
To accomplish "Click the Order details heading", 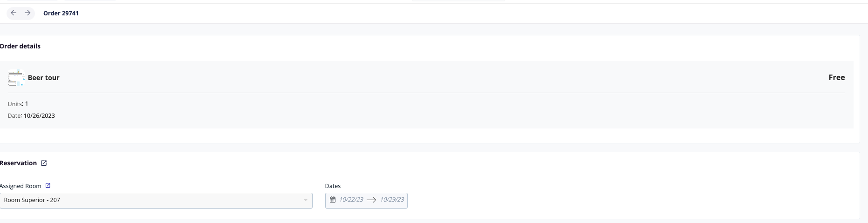I will 20,46.
